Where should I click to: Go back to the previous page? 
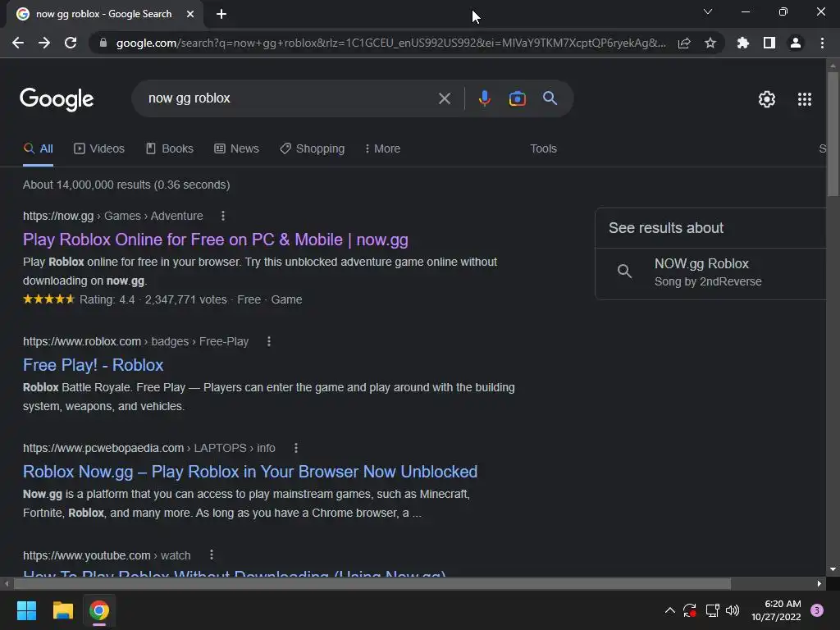(x=18, y=43)
